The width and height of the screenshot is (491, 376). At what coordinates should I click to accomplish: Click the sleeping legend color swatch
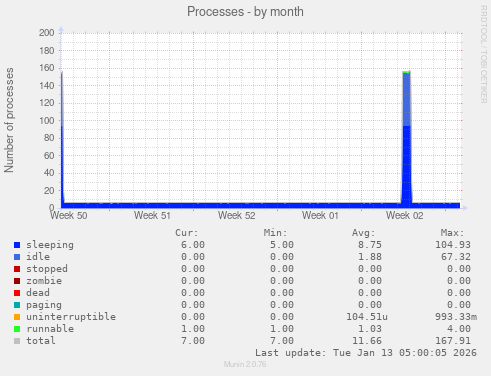coord(17,245)
